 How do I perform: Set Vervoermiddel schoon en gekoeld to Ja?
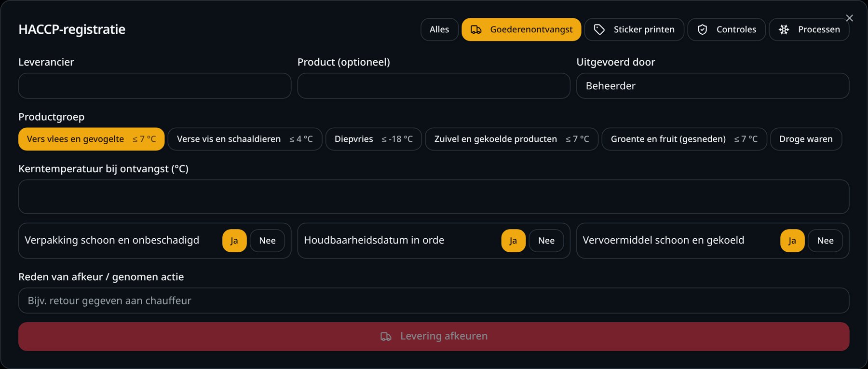792,241
